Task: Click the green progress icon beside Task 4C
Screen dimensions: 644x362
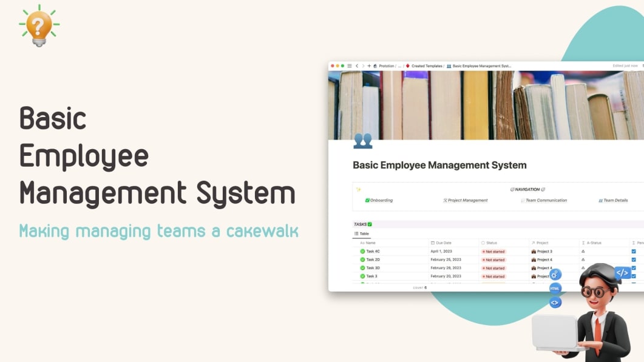Action: 362,251
